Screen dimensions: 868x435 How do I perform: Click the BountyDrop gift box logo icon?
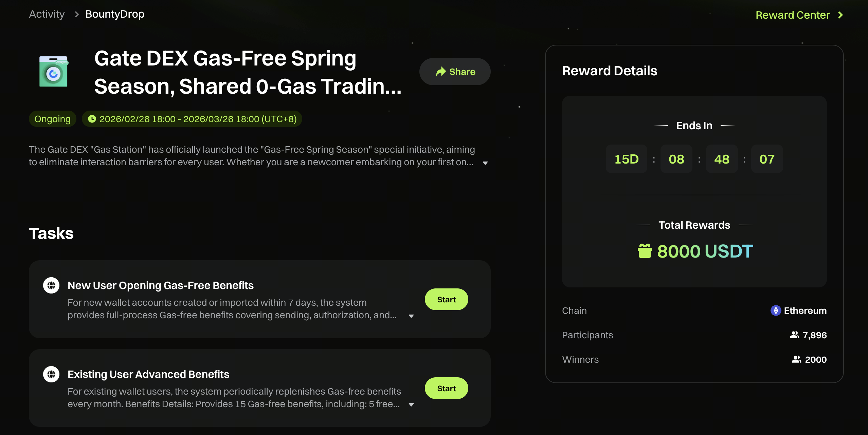[x=53, y=72]
